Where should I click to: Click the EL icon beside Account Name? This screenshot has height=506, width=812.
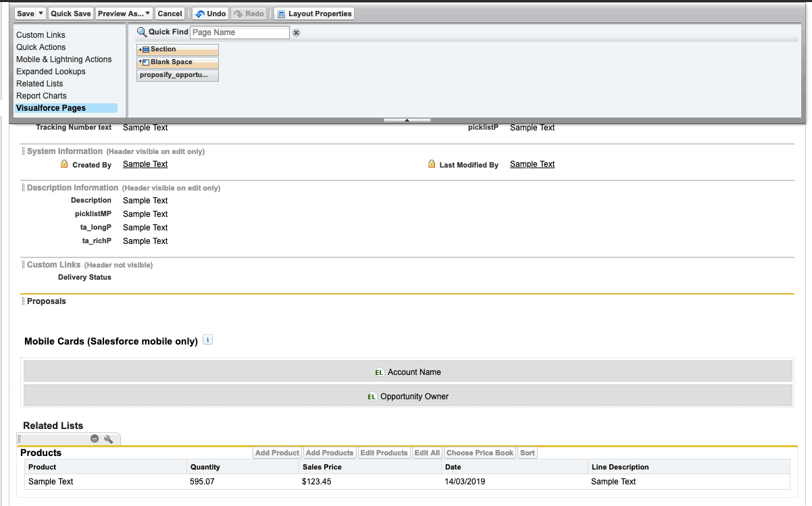[x=380, y=372]
